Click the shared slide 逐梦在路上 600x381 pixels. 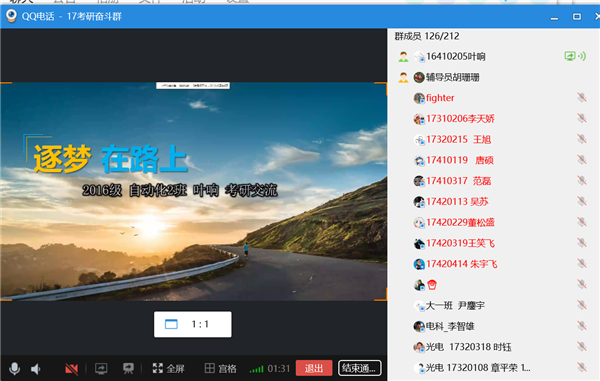coord(194,191)
